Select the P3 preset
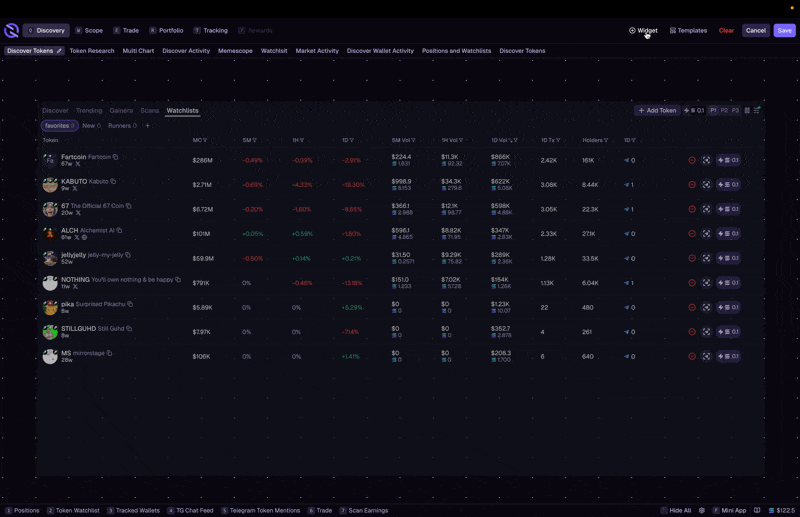The image size is (800, 517). pos(735,110)
